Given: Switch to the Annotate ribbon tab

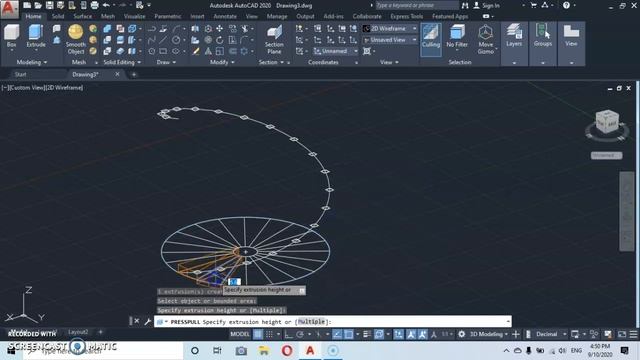Looking at the screenshot, I should pyautogui.click(x=225, y=16).
